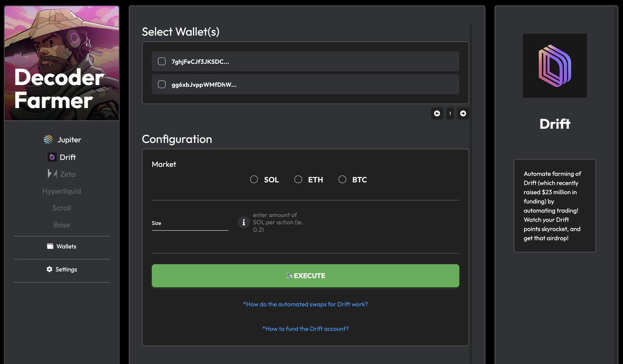Click the gear icon beside Settings
Viewport: 623px width, 364px height.
49,269
